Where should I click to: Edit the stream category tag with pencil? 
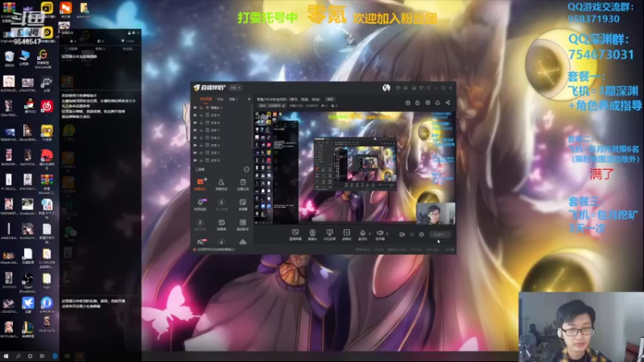[x=284, y=105]
